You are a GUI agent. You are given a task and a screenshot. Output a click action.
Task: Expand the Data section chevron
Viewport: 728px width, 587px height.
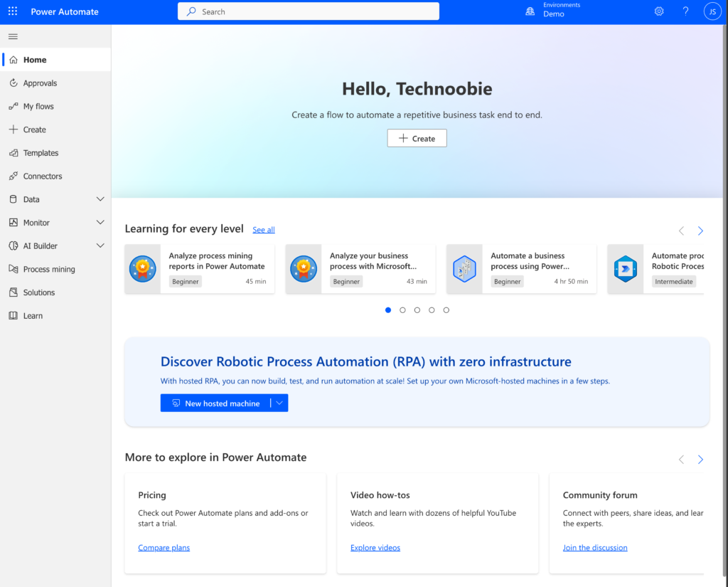100,199
